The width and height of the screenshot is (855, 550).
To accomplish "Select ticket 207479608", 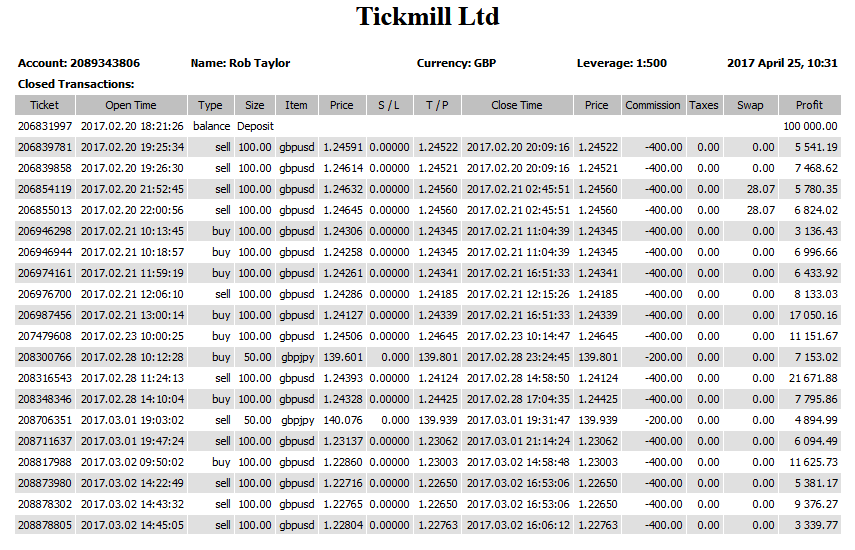I will [x=45, y=336].
